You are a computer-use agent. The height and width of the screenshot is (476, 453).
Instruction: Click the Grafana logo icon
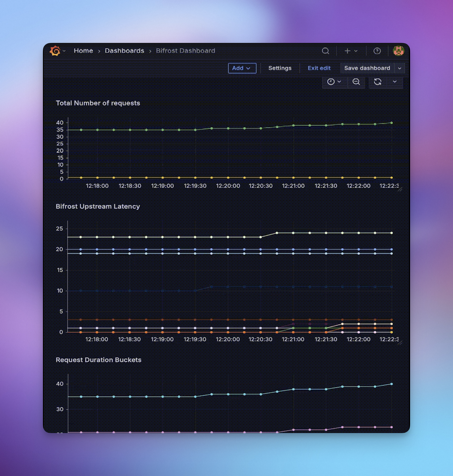[55, 51]
